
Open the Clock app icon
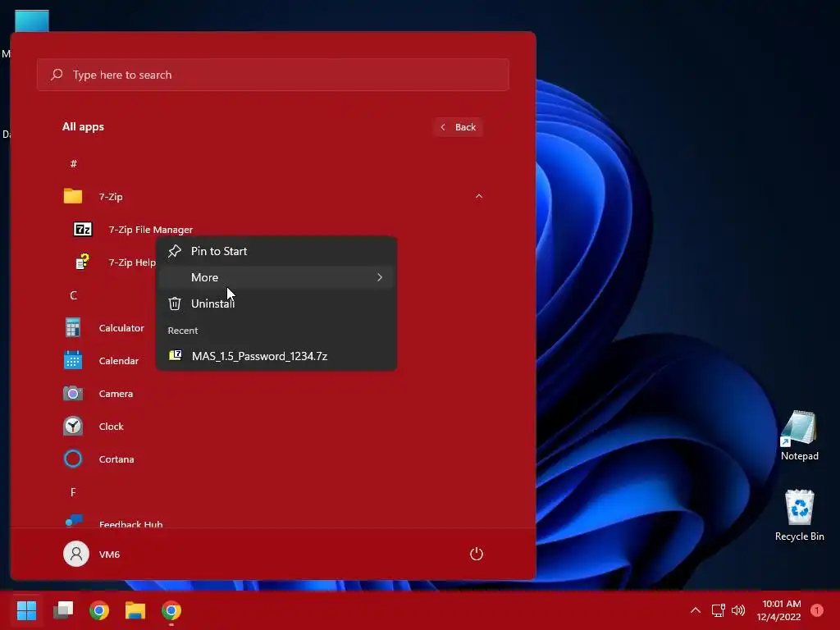pos(73,426)
